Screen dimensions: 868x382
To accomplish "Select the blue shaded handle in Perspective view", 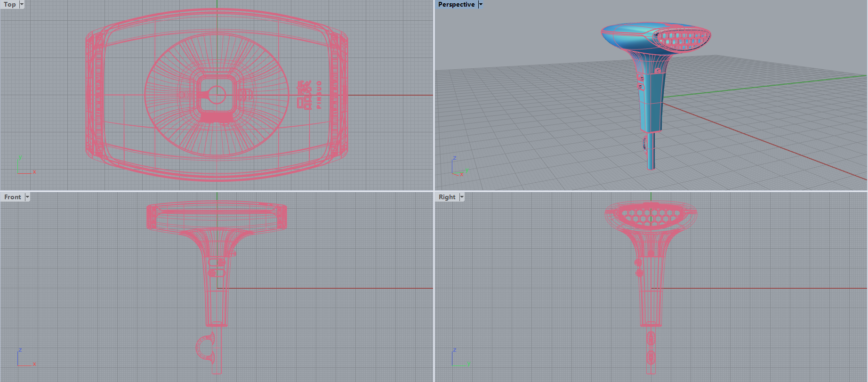I will [x=651, y=104].
